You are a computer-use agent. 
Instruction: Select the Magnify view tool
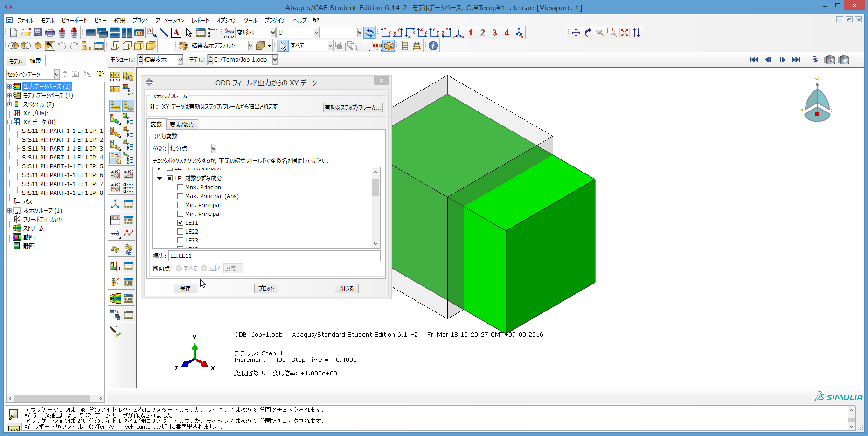(600, 33)
